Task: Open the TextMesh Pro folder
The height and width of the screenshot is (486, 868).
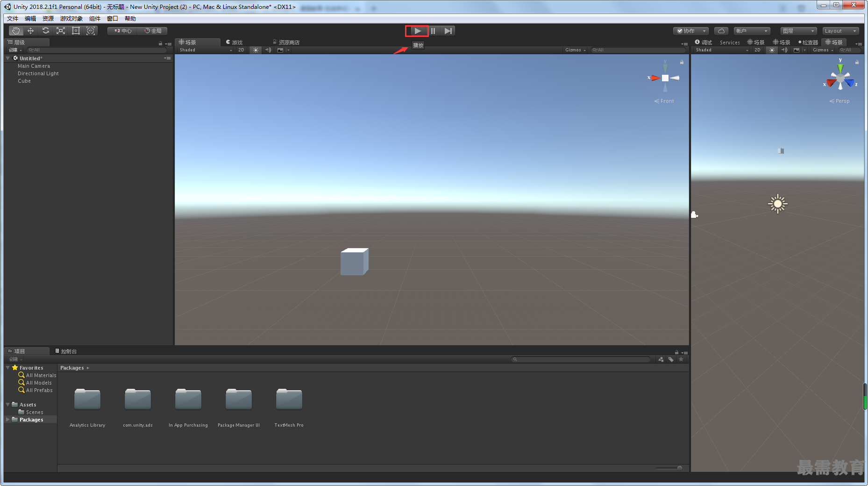Action: pos(289,400)
